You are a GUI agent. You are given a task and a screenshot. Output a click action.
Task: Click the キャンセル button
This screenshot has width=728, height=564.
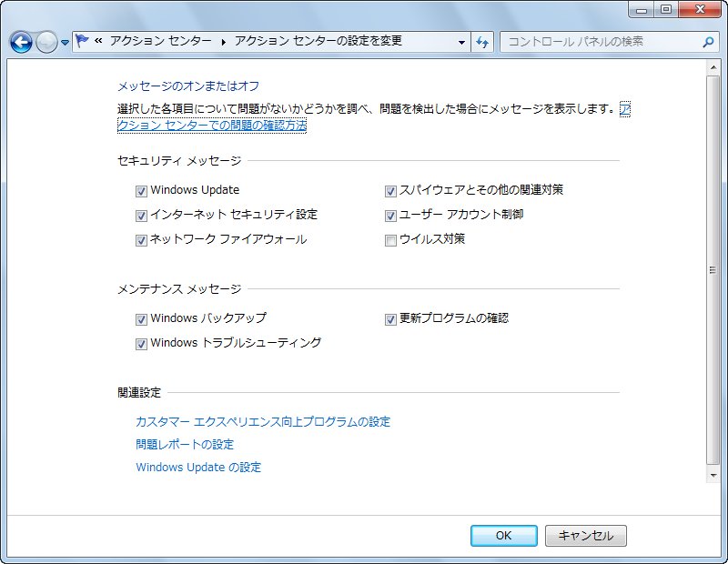[x=585, y=536]
